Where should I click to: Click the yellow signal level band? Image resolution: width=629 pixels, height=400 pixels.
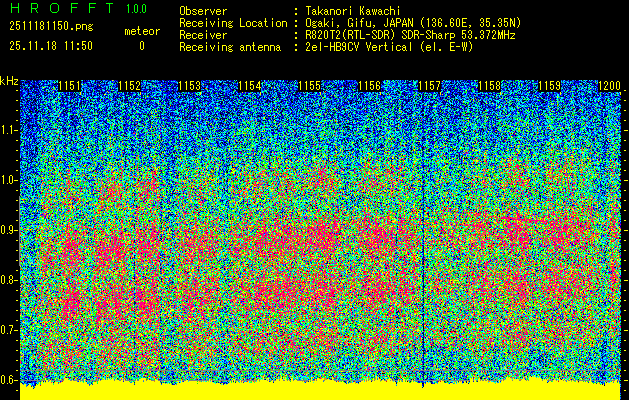320,391
